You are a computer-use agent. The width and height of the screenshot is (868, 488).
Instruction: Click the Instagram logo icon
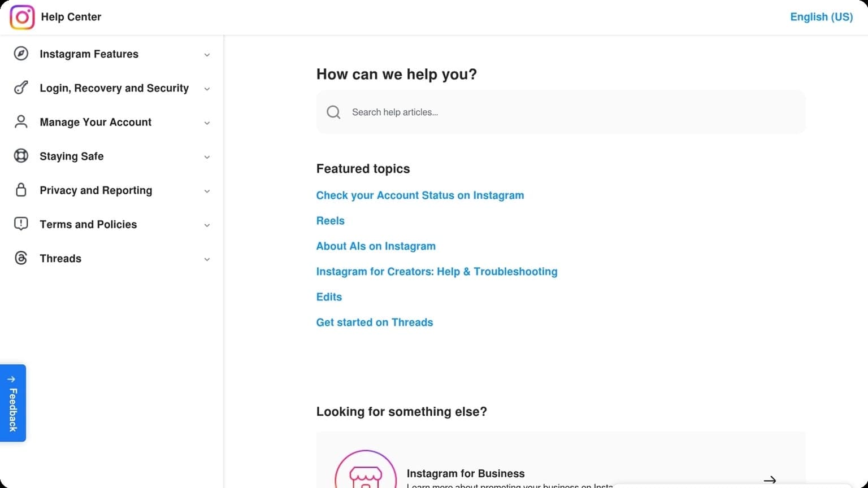click(x=22, y=17)
